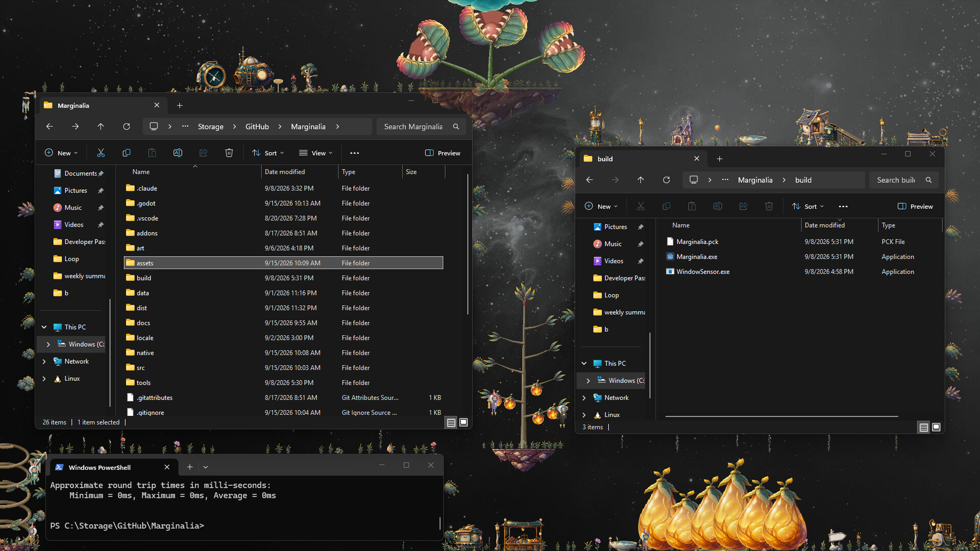The height and width of the screenshot is (551, 980).
Task: Select the build tab in File Explorer
Action: [642, 159]
